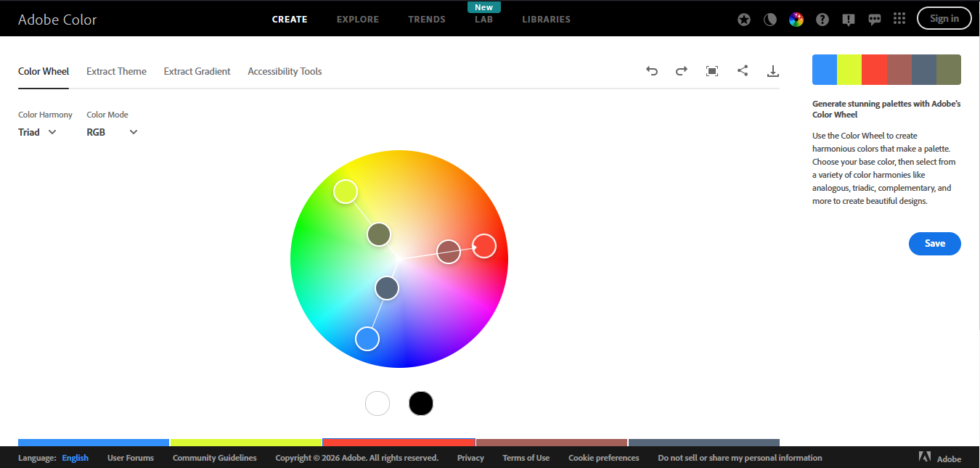Screen dimensions: 980x468
Task: Open LIBRARIES in top navigation
Action: [546, 20]
